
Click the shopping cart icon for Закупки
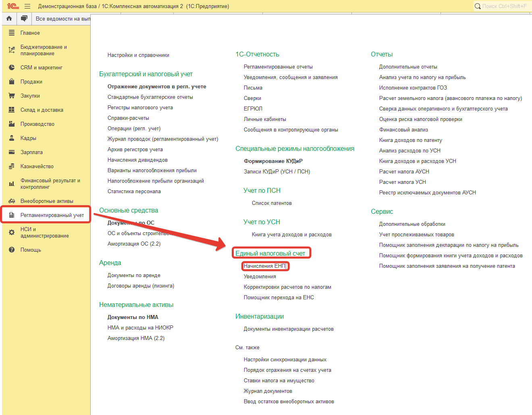[12, 96]
